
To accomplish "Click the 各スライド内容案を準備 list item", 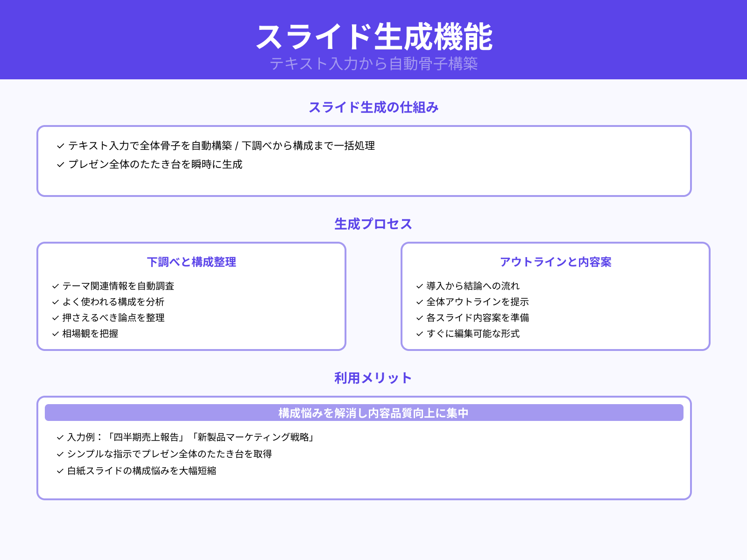I will coord(479,318).
